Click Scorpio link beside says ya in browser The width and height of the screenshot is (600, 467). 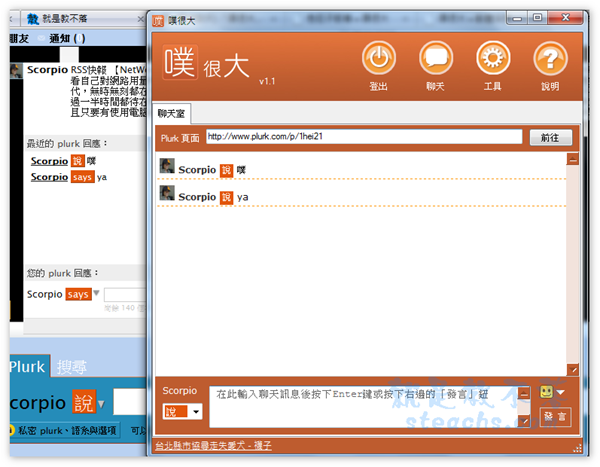click(x=49, y=177)
